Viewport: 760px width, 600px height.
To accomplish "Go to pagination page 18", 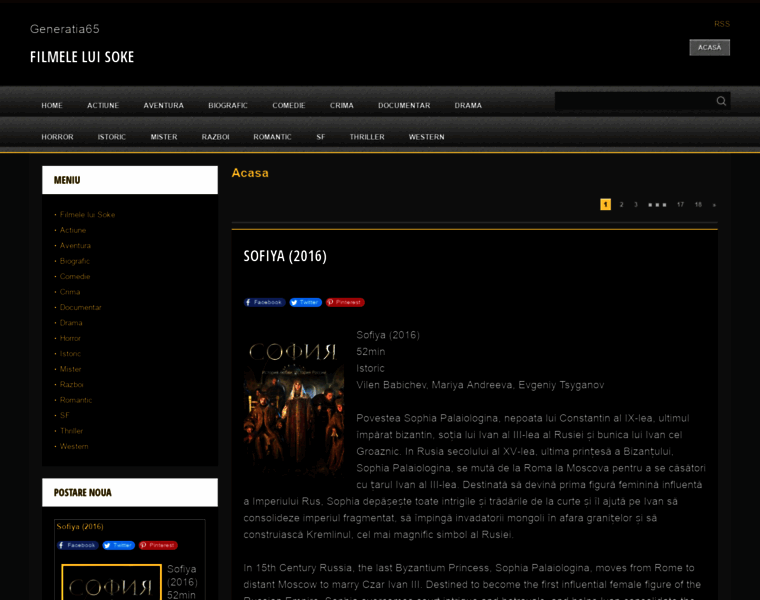I will pos(698,205).
